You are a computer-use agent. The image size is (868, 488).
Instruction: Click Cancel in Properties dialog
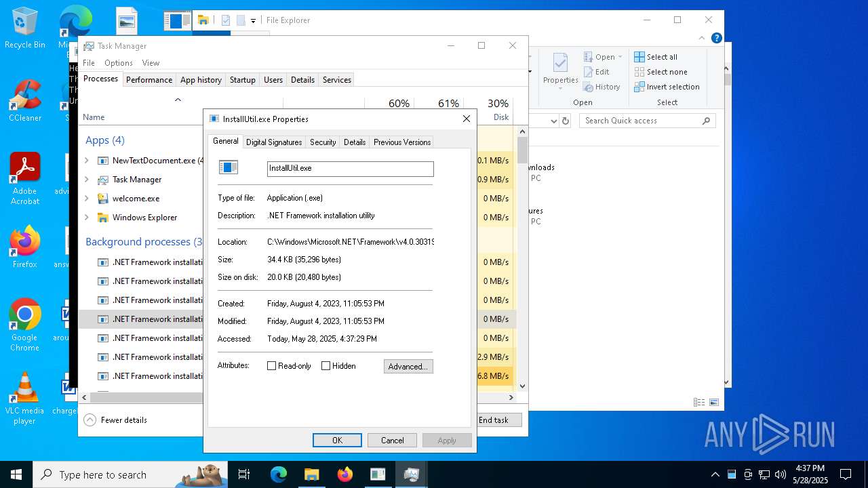pos(392,441)
